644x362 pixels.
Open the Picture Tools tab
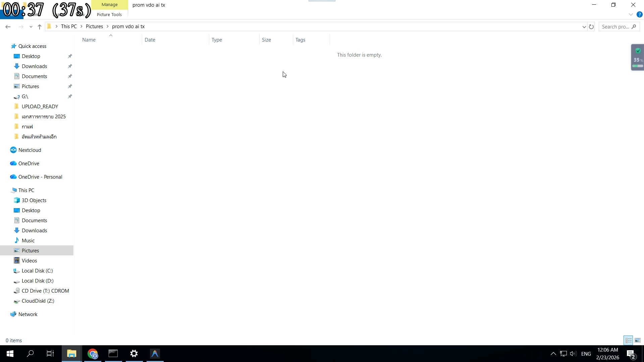[x=109, y=14]
